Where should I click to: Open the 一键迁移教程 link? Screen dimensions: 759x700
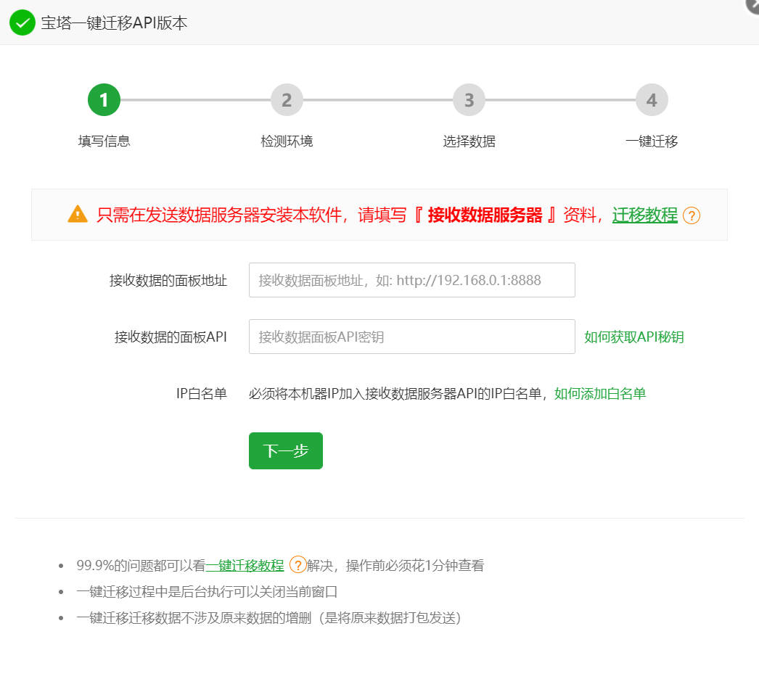(x=246, y=564)
